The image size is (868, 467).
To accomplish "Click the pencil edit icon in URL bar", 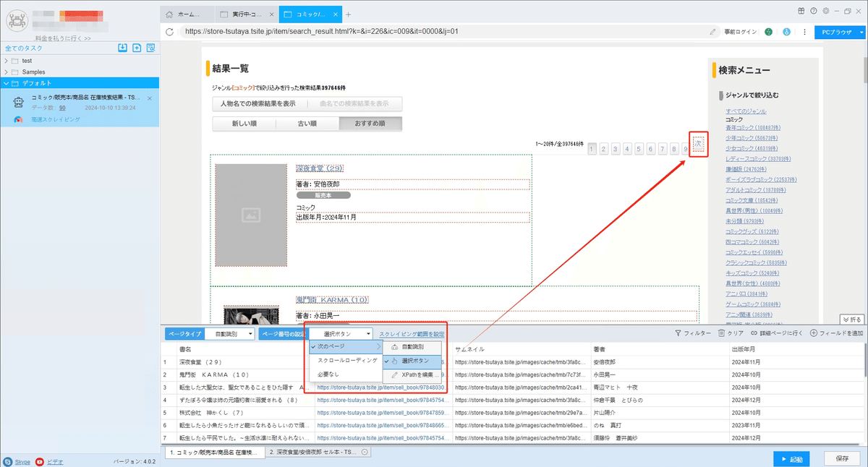I will click(713, 32).
